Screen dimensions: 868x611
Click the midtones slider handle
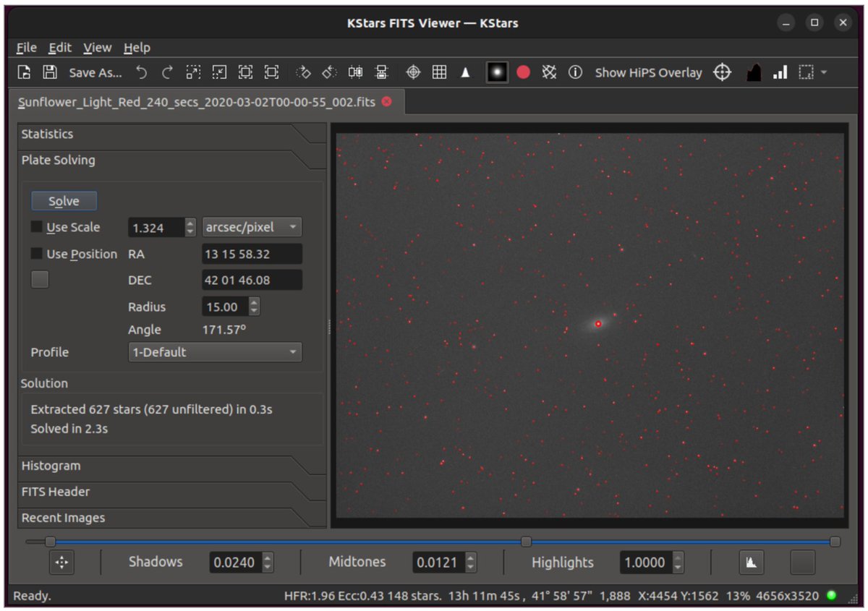coord(527,542)
